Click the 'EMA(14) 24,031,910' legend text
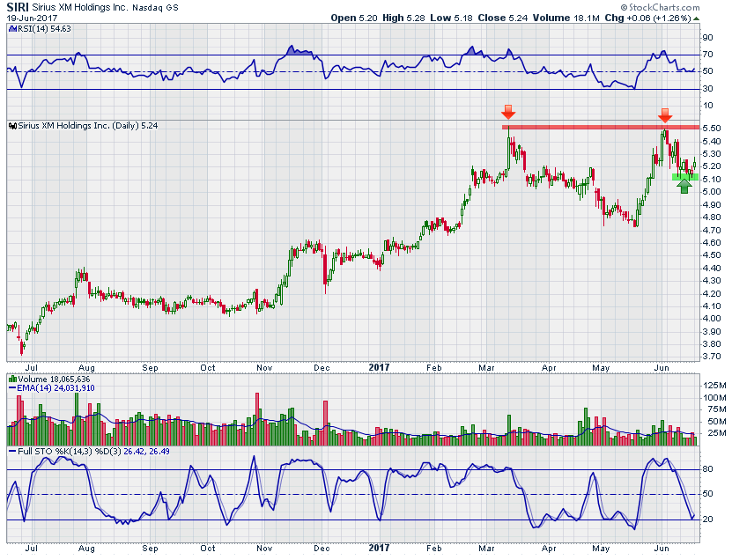Viewport: 732px width, 560px height. pyautogui.click(x=55, y=388)
